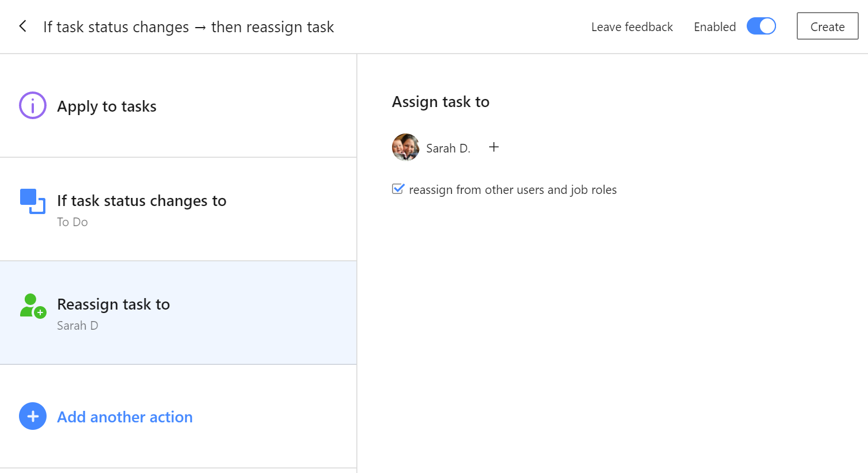Uncheck the reassign from other users checkbox
The height and width of the screenshot is (473, 868).
coord(398,189)
